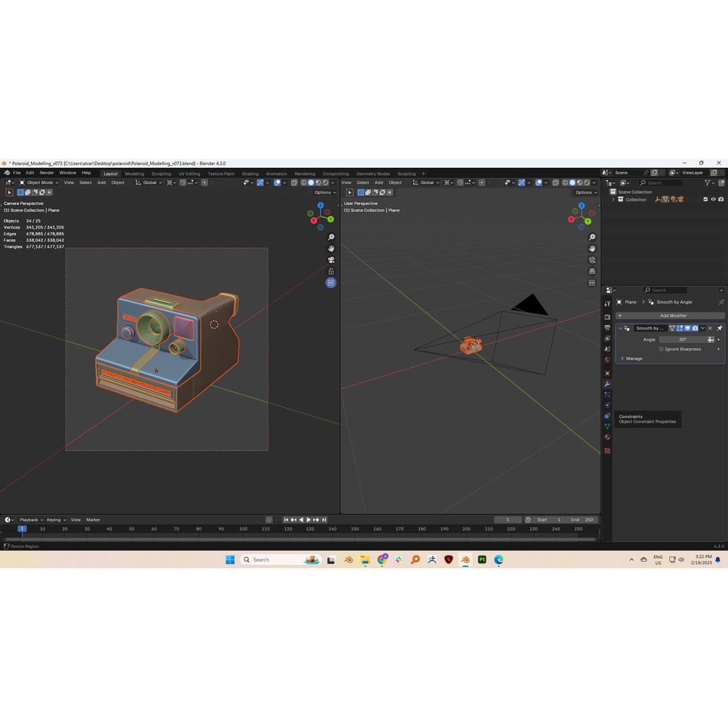Switch to the UV Editing workspace tab
The image size is (728, 728).
[x=189, y=174]
